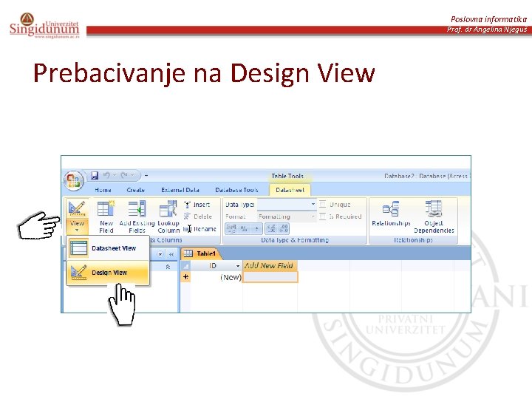Choose Design View from the menu
Image resolution: width=532 pixels, height=399 pixels.
[108, 273]
